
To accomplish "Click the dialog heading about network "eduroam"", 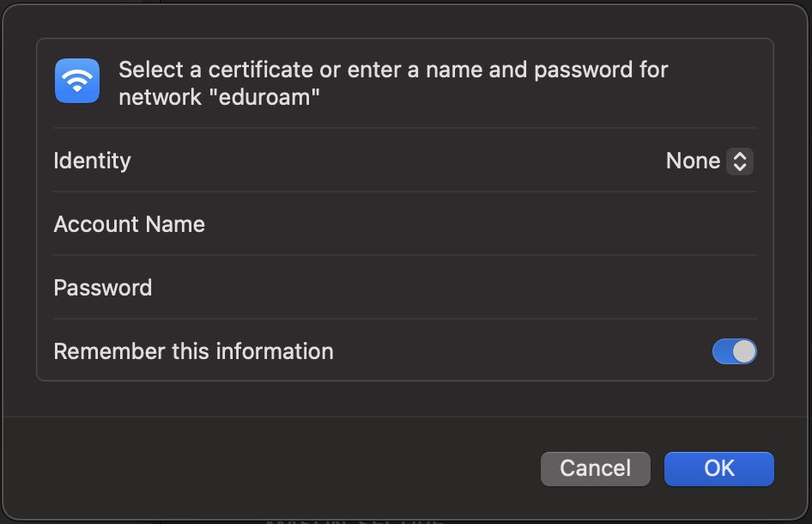I will point(393,82).
